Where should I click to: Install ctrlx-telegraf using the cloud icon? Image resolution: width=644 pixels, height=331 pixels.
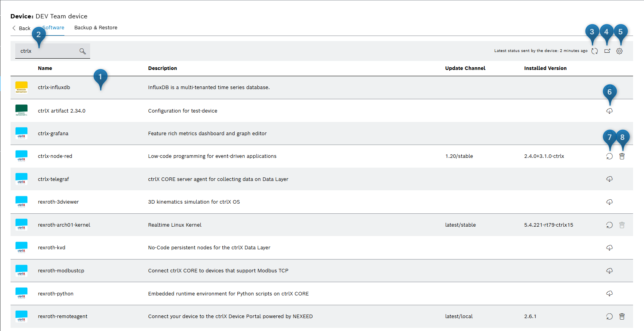pyautogui.click(x=609, y=179)
